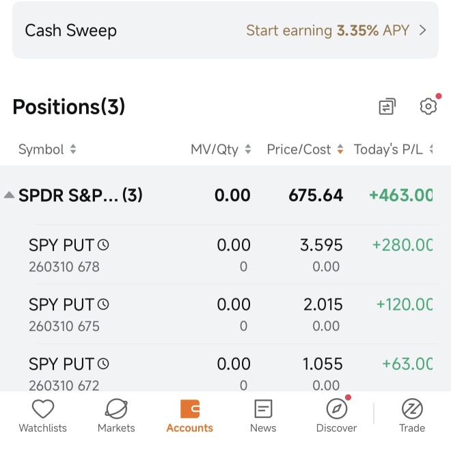Toggle the Price/Cost sort arrows
451x476 pixels.
pos(340,149)
